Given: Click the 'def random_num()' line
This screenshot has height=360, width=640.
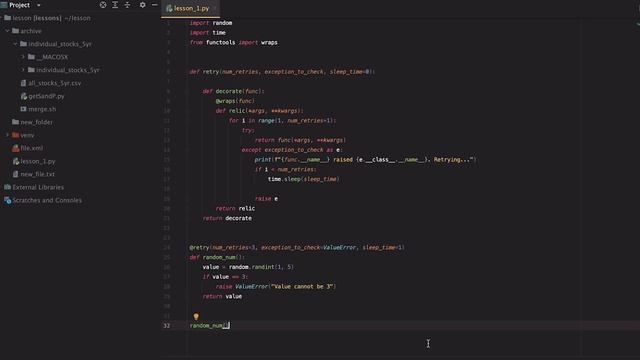Looking at the screenshot, I should tap(217, 257).
